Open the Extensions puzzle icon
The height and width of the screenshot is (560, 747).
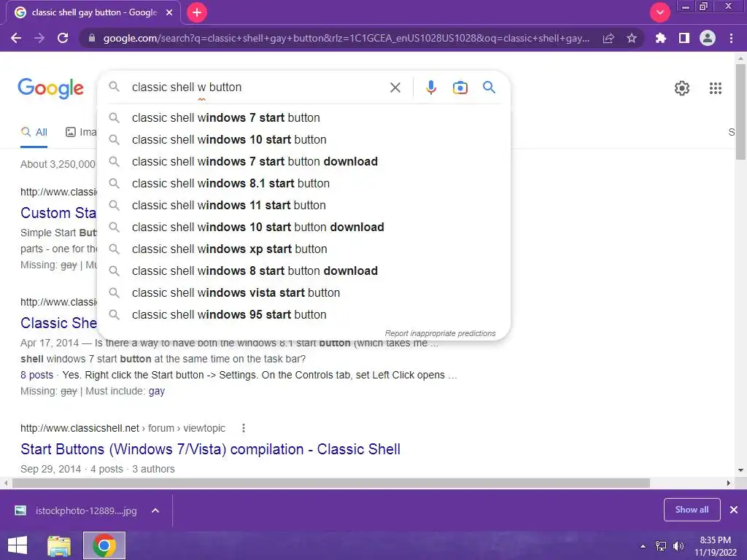tap(661, 38)
